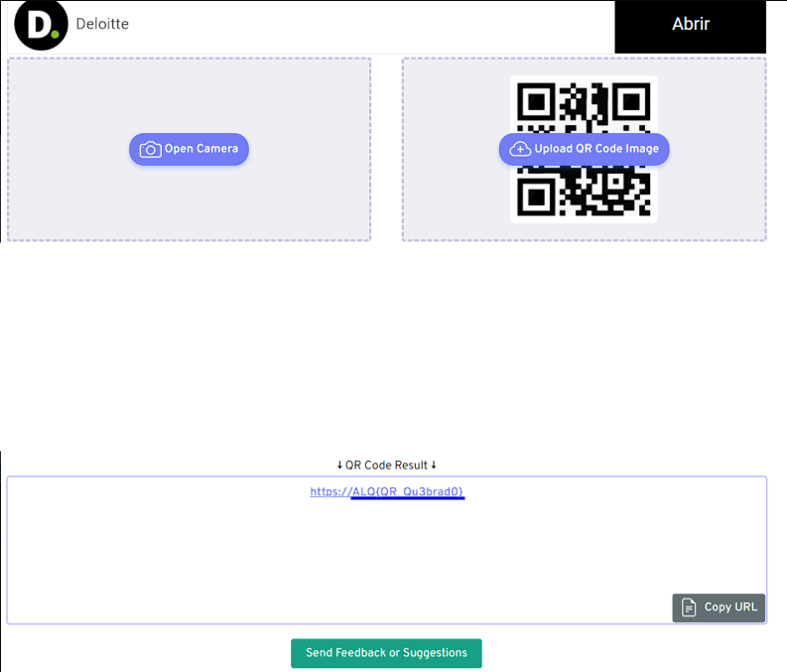Click the Upload QR Code Image button

tap(584, 149)
